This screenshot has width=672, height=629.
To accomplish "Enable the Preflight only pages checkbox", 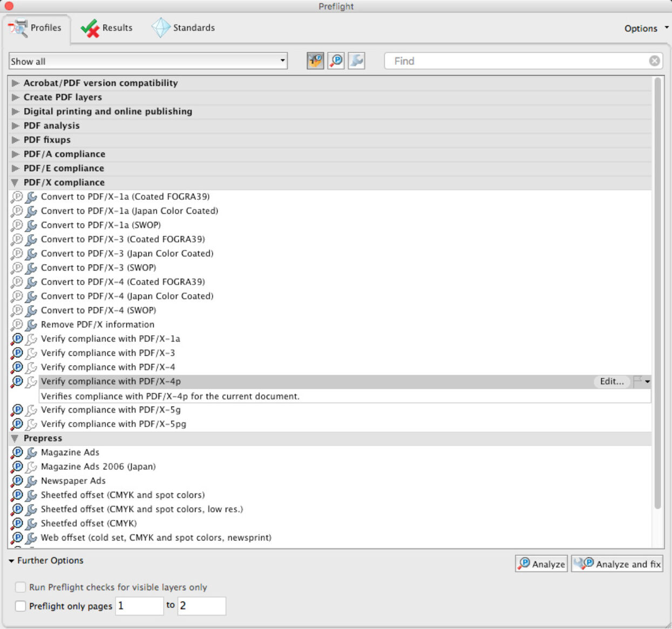I will pyautogui.click(x=21, y=606).
